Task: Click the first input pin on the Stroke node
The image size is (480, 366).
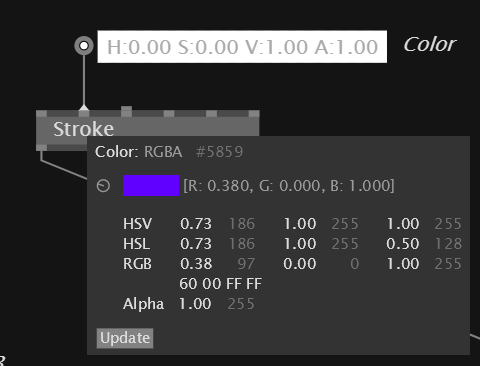Action: point(41,114)
